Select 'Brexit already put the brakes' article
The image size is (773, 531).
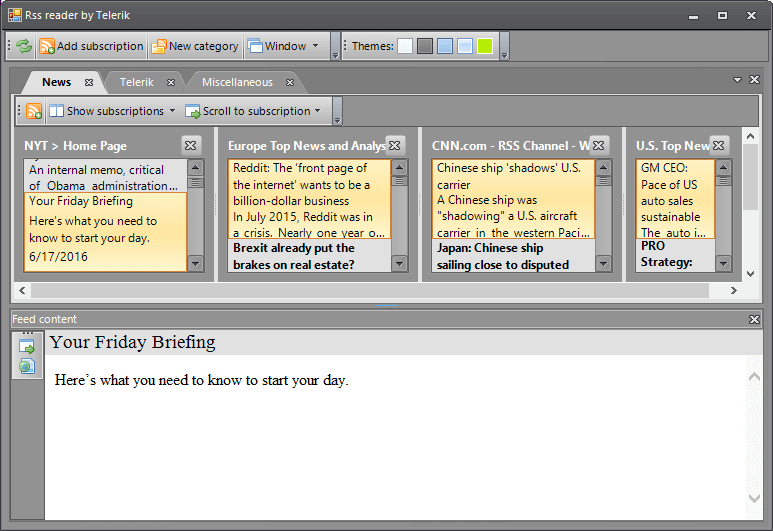coord(310,255)
